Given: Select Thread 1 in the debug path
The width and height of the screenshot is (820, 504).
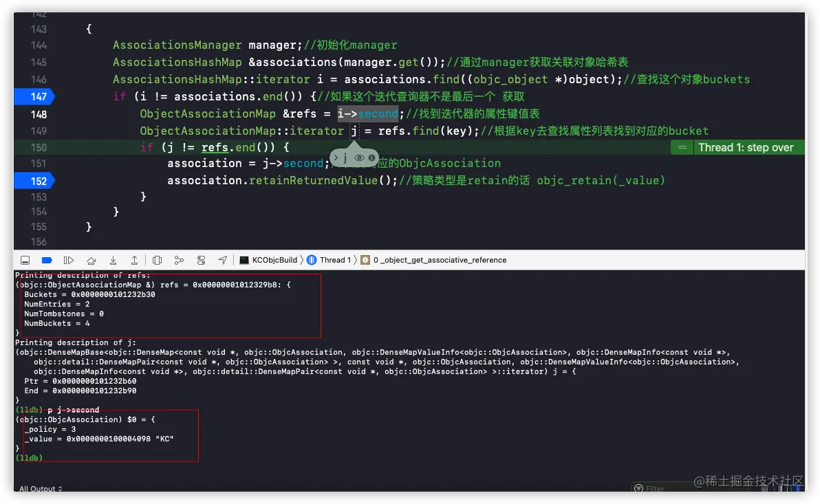Looking at the screenshot, I should click(329, 260).
